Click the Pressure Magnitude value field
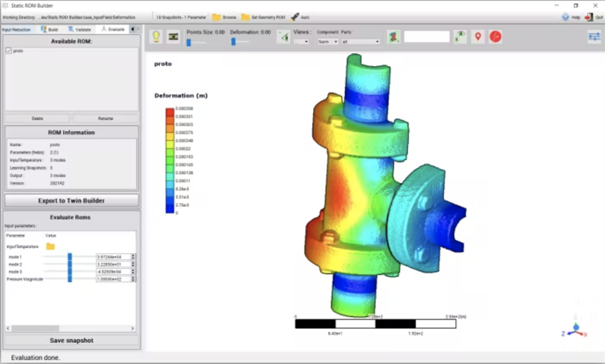 coord(113,279)
